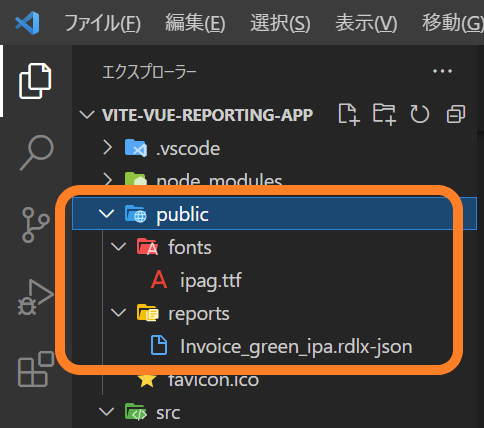This screenshot has height=428, width=484.
Task: Refresh the Explorer file tree
Action: (x=420, y=114)
